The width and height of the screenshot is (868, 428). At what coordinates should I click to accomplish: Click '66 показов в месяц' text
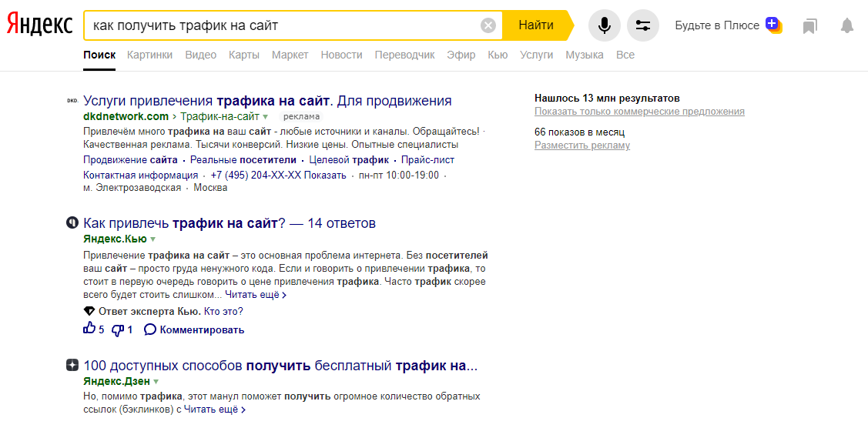coord(580,132)
